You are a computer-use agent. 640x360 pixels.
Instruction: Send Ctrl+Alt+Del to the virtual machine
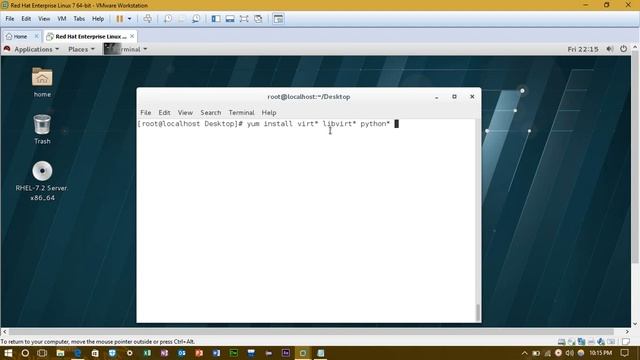click(148, 19)
